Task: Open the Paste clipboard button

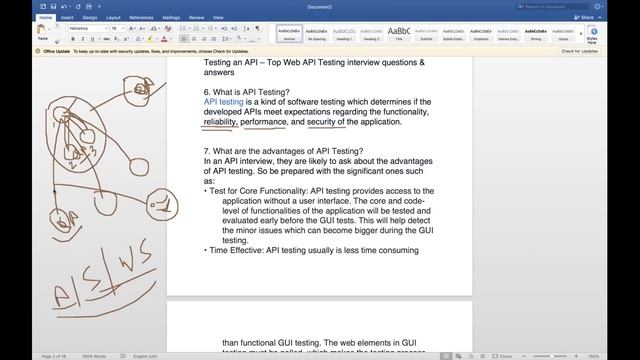Action: coord(42,32)
